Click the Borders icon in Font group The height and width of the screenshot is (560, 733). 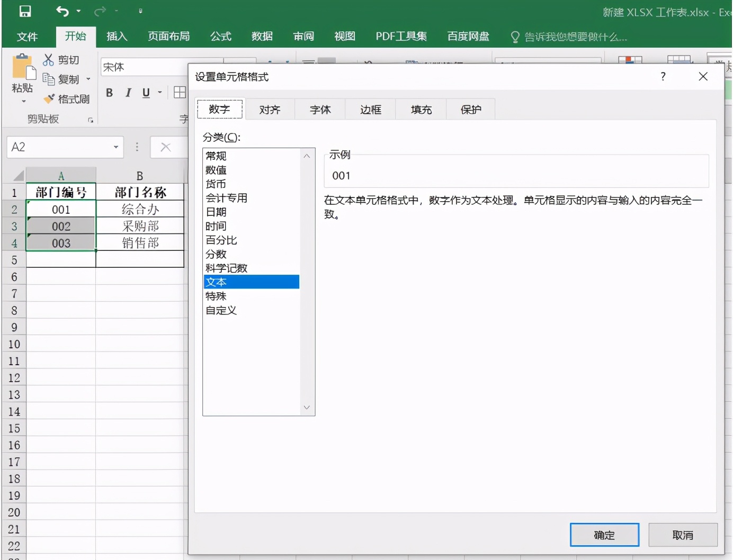[179, 92]
